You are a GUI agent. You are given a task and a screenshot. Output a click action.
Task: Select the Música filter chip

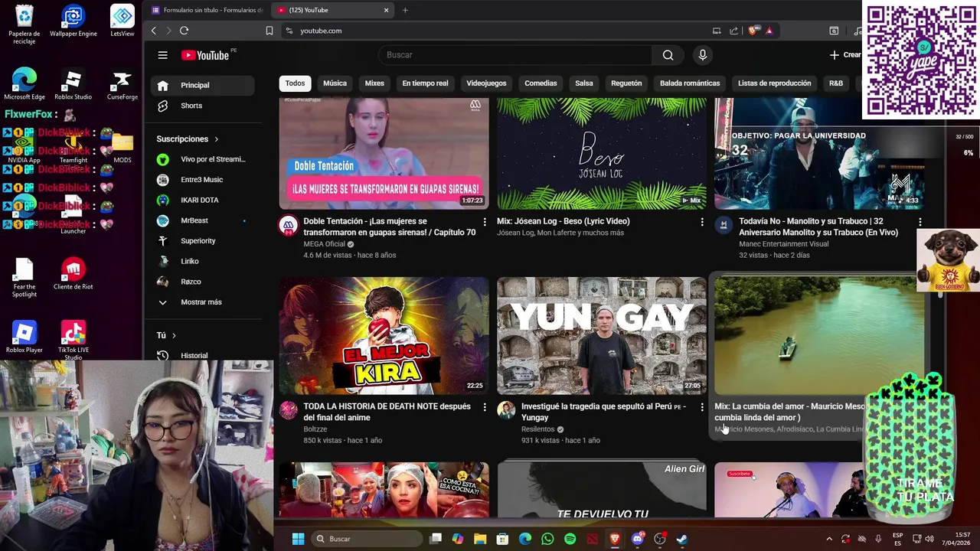[335, 83]
